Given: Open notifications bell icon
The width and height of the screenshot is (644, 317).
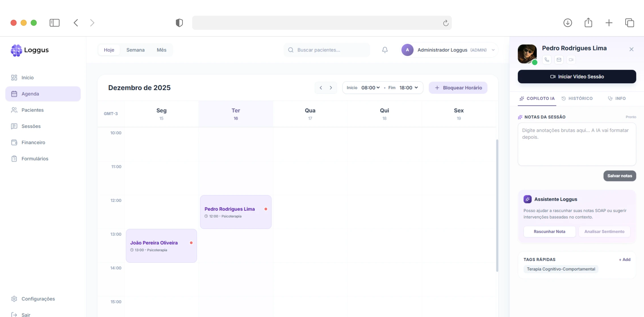Looking at the screenshot, I should click(x=385, y=50).
